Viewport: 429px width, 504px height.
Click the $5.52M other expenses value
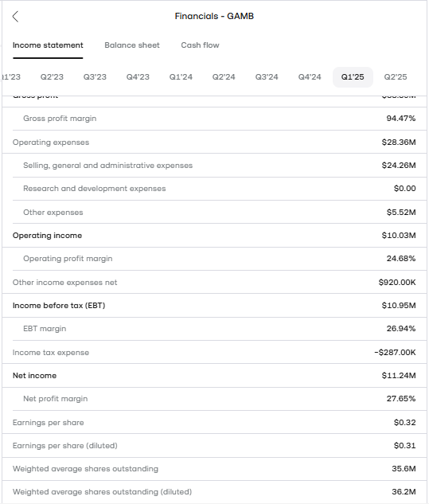(x=401, y=212)
